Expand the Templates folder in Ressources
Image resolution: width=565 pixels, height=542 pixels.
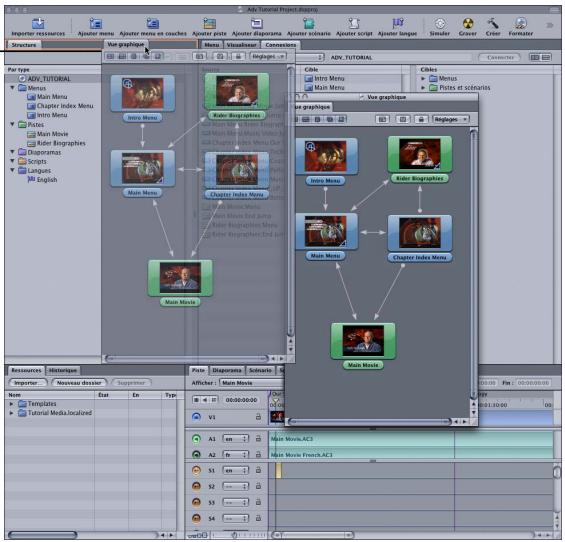click(x=12, y=404)
